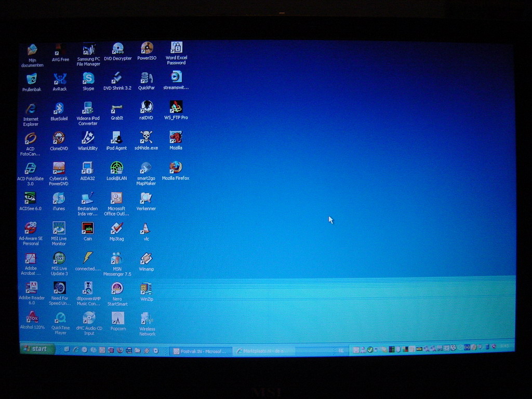Click the ratDVD desktop icon
This screenshot has height=399, width=532.
tap(146, 111)
